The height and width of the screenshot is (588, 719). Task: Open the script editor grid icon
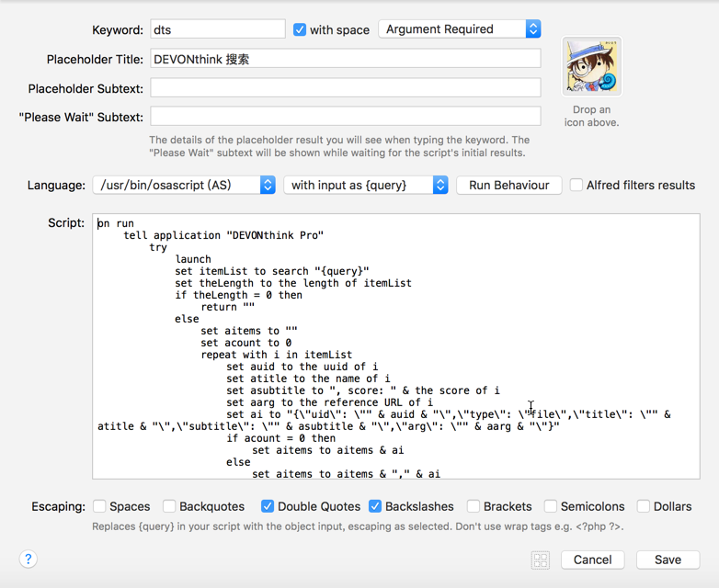tap(540, 560)
